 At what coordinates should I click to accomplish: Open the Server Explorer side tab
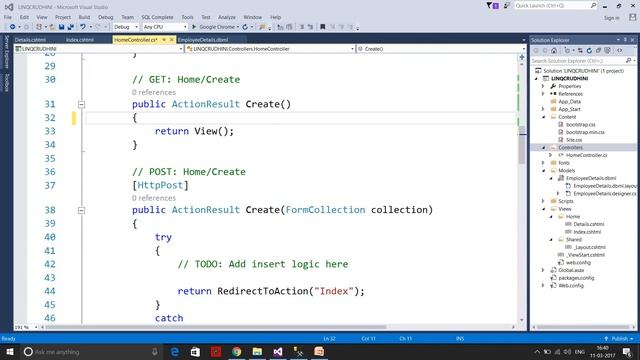coord(7,51)
